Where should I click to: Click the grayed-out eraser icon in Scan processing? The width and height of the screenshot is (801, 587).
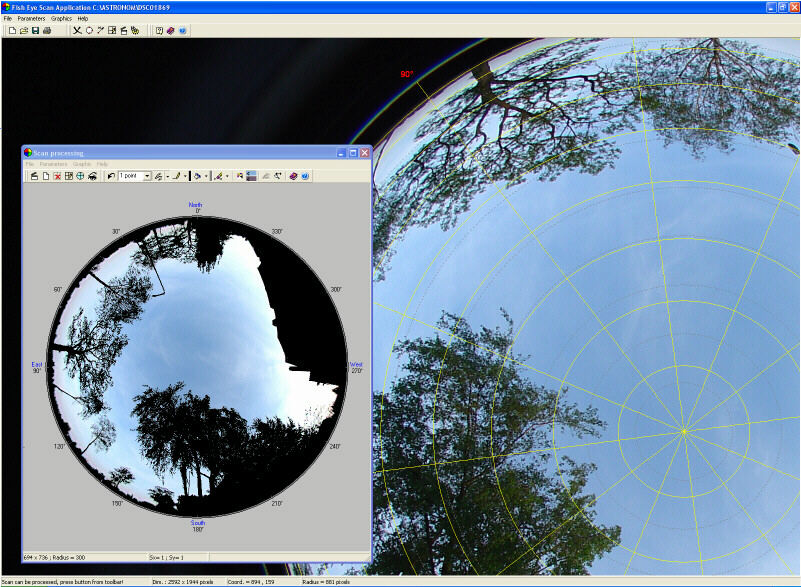point(266,176)
